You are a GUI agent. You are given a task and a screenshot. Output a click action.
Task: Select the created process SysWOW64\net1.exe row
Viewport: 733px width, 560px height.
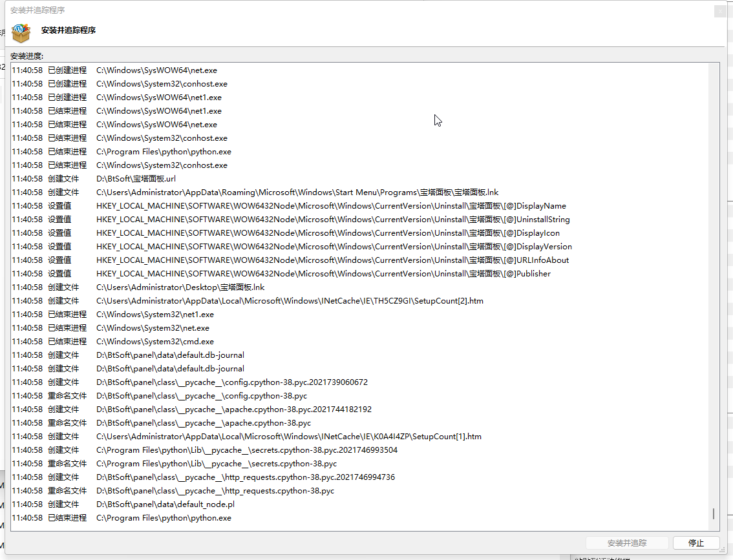[359, 98]
